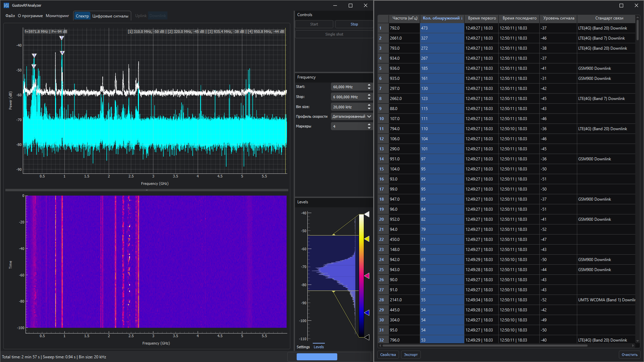This screenshot has width=644, height=362.
Task: Open the Профиль скорости dropdown
Action: point(351,116)
